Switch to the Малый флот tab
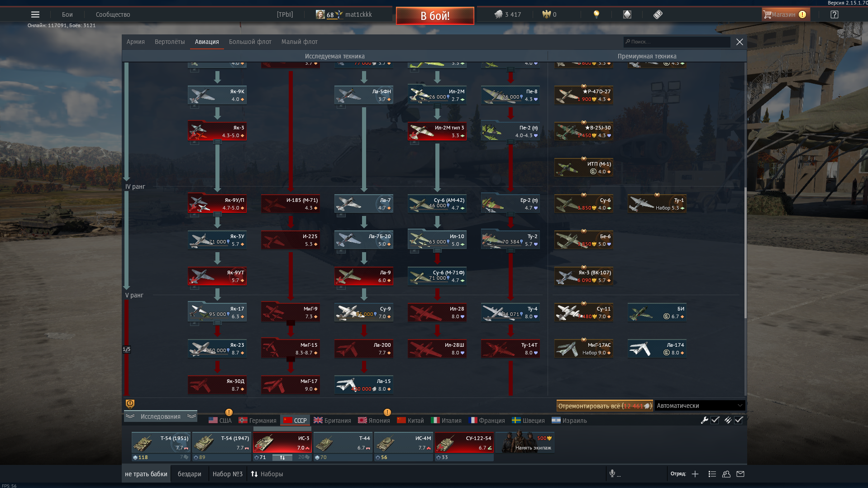Viewport: 868px width, 488px height. [x=300, y=42]
